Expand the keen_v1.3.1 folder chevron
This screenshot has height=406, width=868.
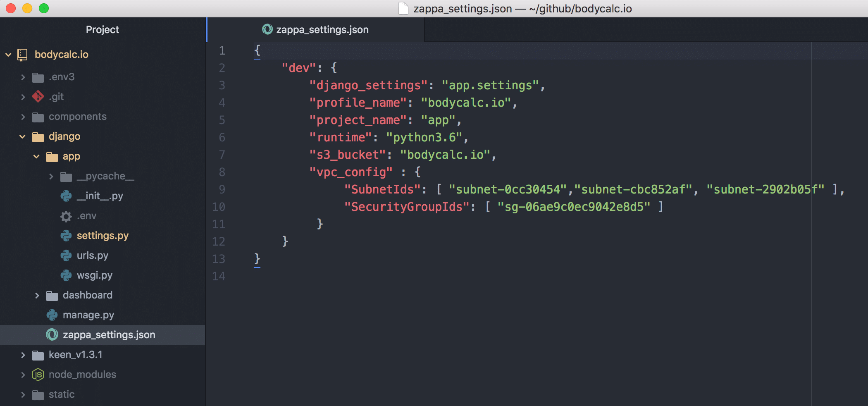pyautogui.click(x=23, y=355)
